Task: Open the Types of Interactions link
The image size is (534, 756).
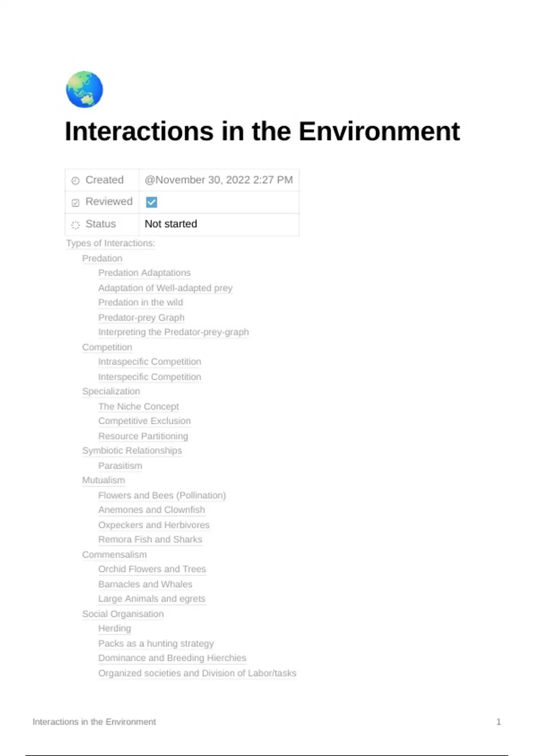Action: pyautogui.click(x=110, y=243)
